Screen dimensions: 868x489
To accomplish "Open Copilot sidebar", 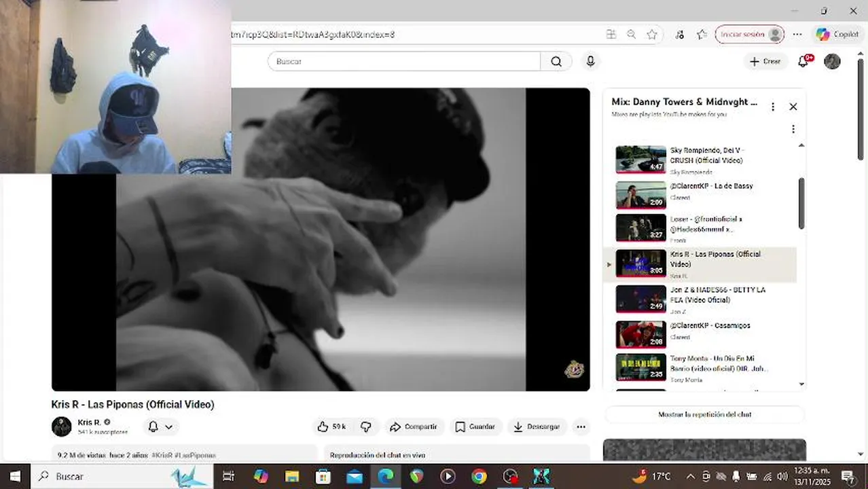I will pyautogui.click(x=837, y=35).
